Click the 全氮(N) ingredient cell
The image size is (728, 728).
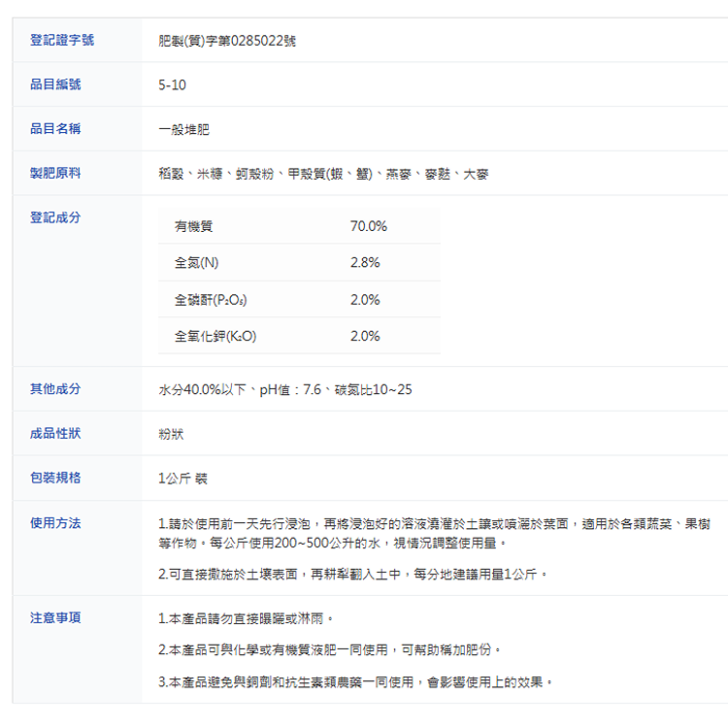coord(196,263)
